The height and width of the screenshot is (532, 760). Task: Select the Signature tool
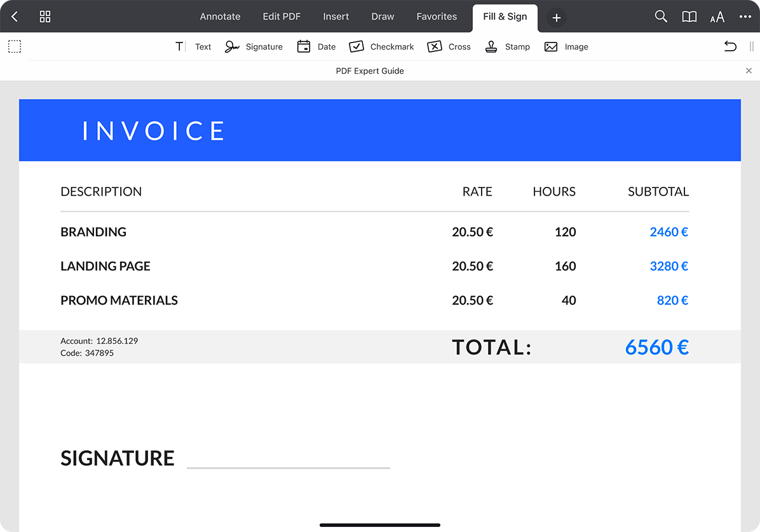(254, 46)
